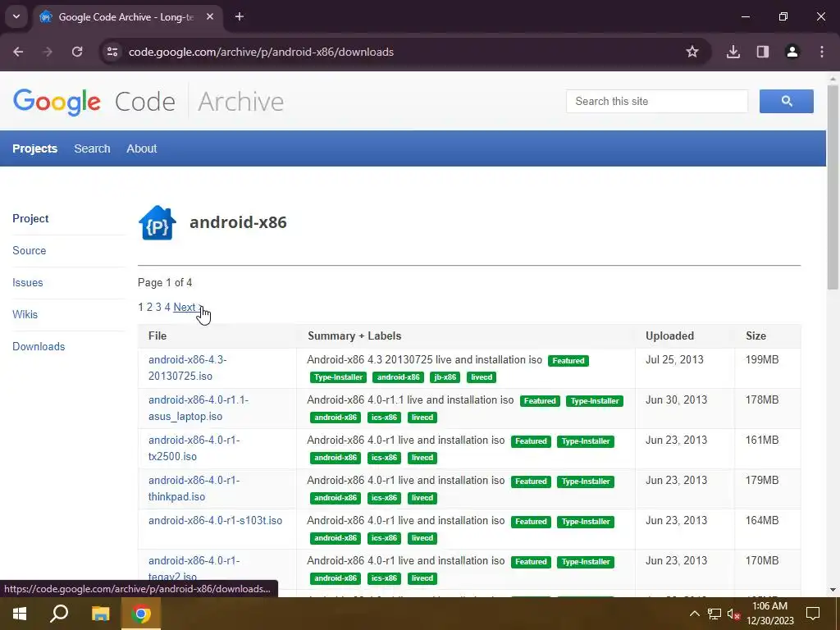This screenshot has height=630, width=840.
Task: Open the Search nav item
Action: point(92,148)
